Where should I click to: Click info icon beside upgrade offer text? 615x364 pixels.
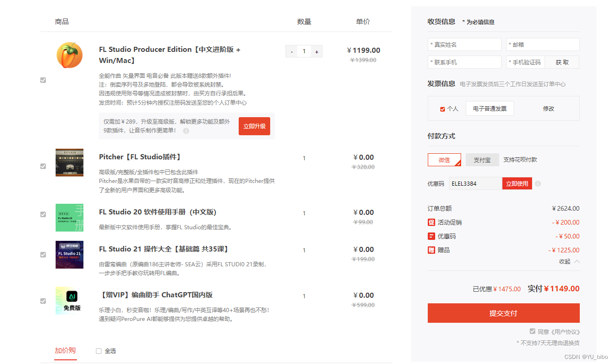[186, 131]
